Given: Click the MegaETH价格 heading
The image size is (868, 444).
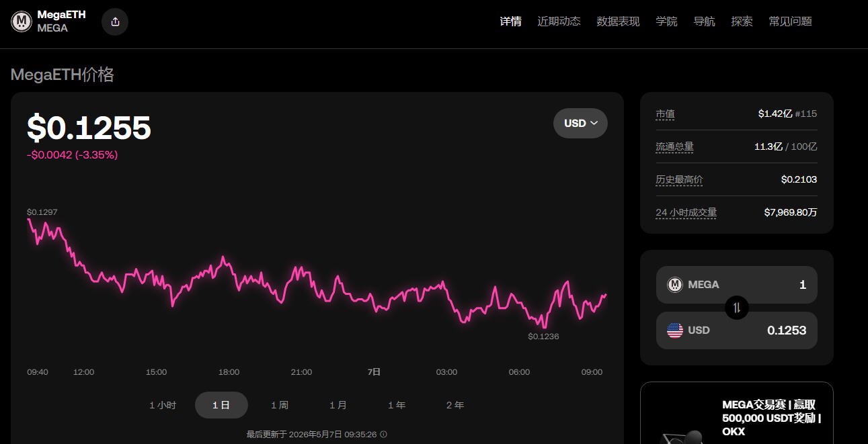Looking at the screenshot, I should (63, 75).
